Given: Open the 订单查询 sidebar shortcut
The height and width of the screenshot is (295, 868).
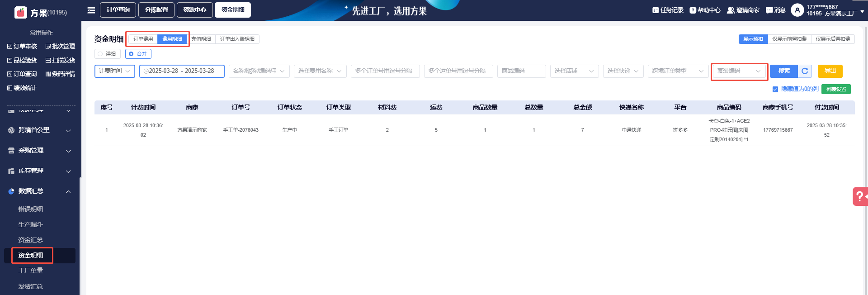Looking at the screenshot, I should click(22, 74).
